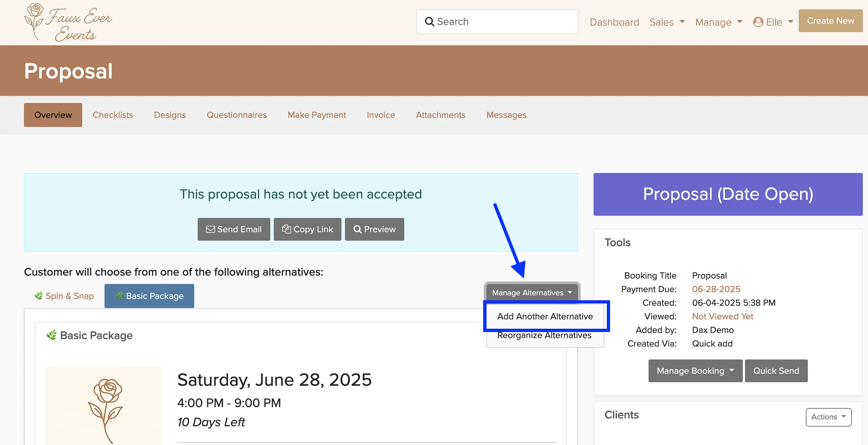Open the Invoice tab

point(381,115)
